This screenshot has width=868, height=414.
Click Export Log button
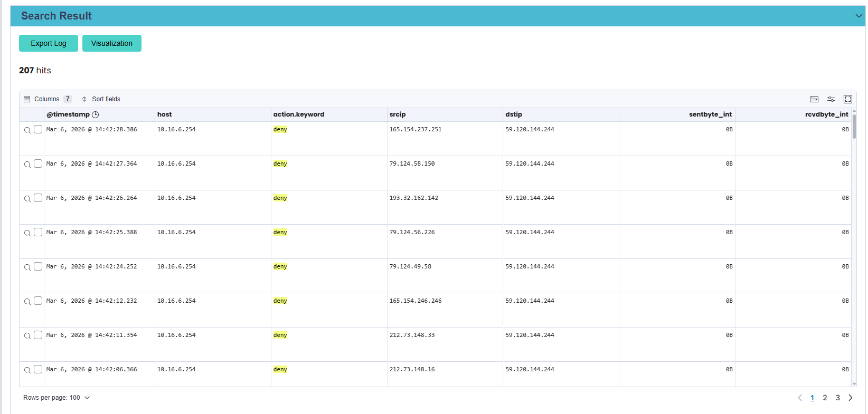coord(49,43)
